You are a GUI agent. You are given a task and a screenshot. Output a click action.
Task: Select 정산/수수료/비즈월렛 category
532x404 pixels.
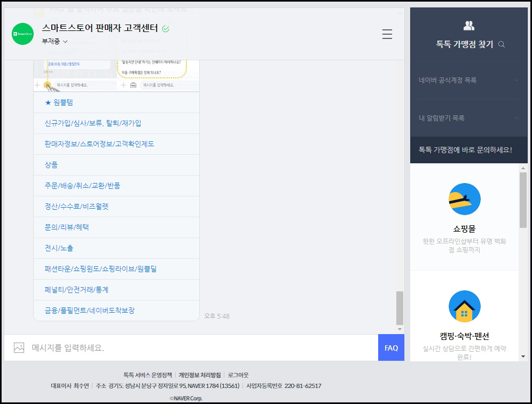tap(116, 207)
